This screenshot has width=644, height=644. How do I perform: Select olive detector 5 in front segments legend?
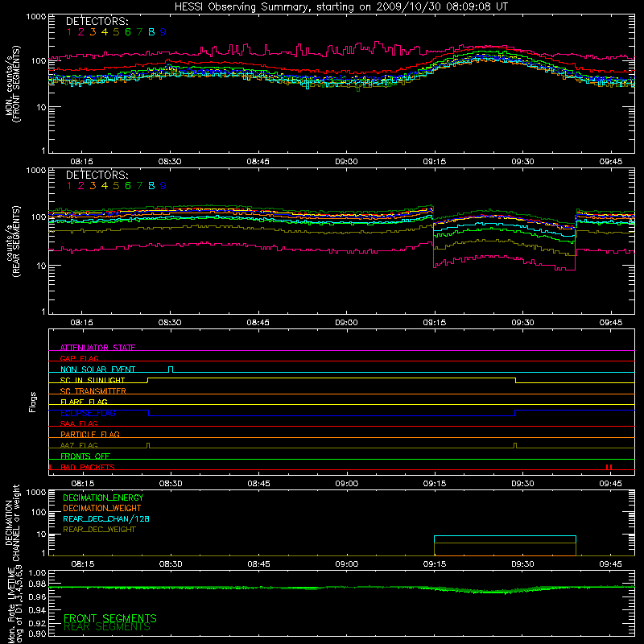pyautogui.click(x=116, y=32)
